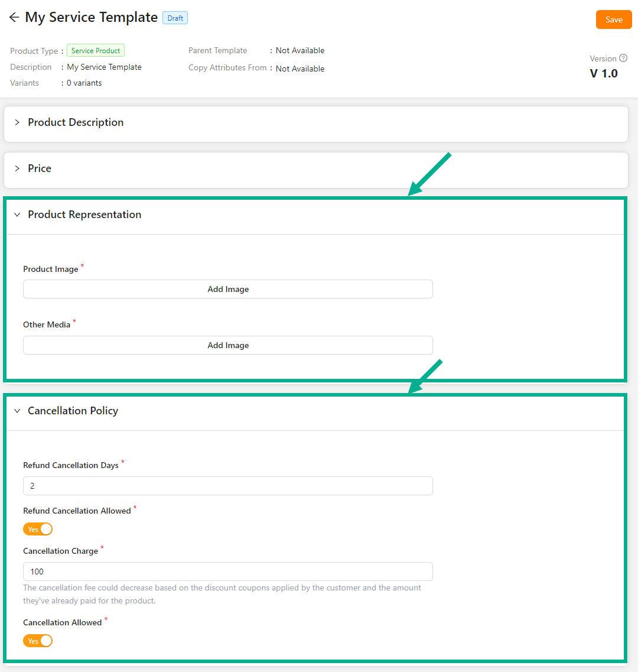Click Add Image under Product Image

point(228,289)
